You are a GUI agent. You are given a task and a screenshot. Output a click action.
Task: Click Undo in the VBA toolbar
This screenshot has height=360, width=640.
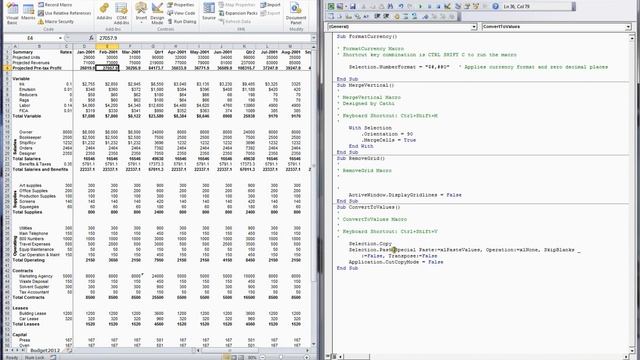point(401,6)
